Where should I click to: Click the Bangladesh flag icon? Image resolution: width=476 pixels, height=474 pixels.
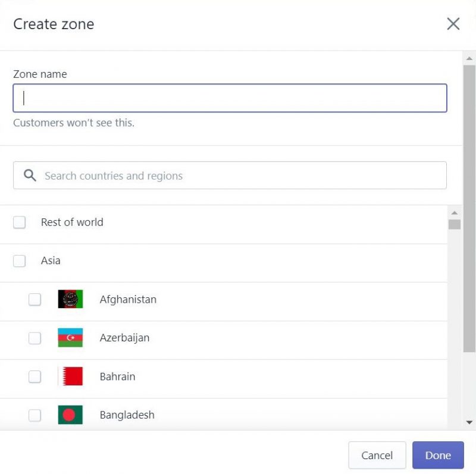(70, 415)
